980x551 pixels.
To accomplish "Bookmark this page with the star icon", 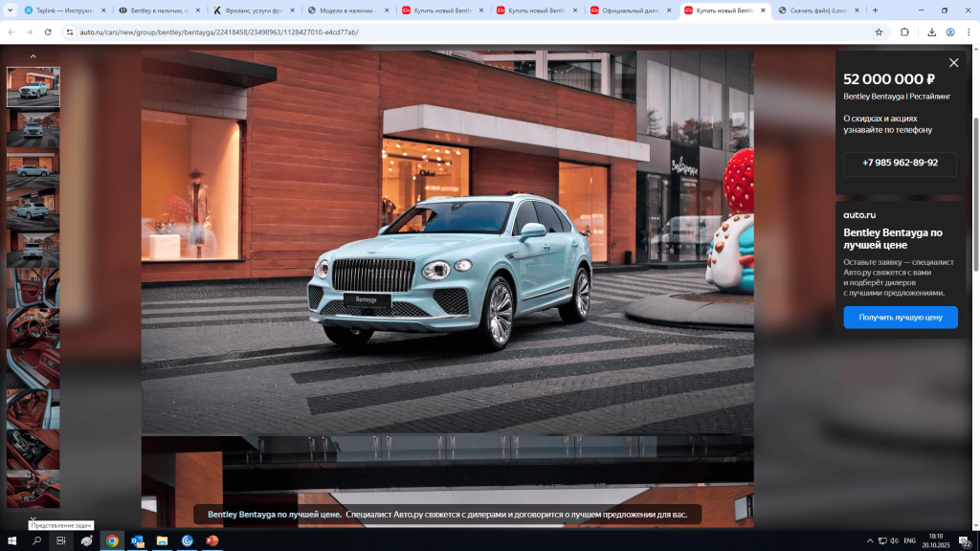I will [x=879, y=32].
